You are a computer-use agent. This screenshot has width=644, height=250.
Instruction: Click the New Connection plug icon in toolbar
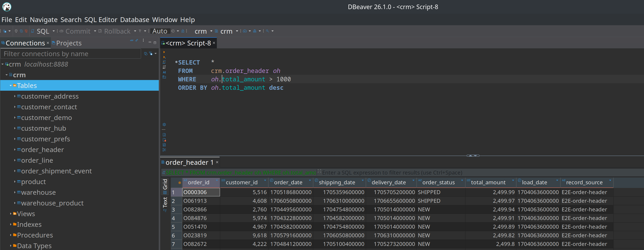(5, 31)
